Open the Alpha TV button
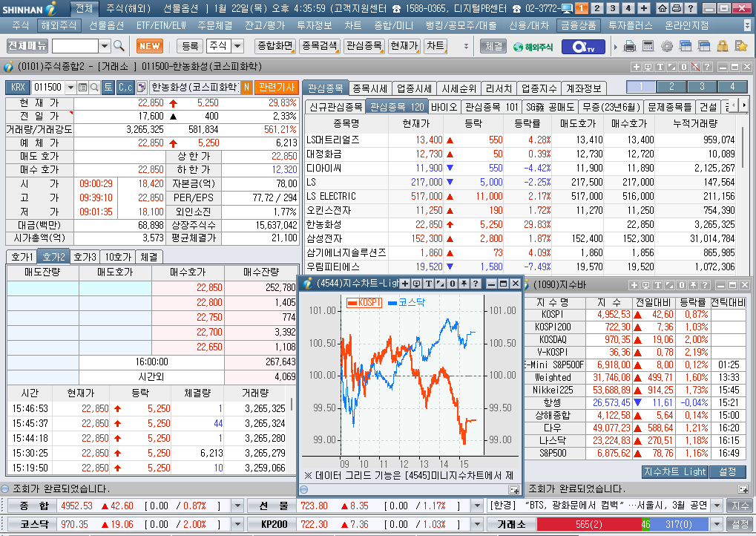Image resolution: width=756 pixels, height=536 pixels. click(582, 46)
